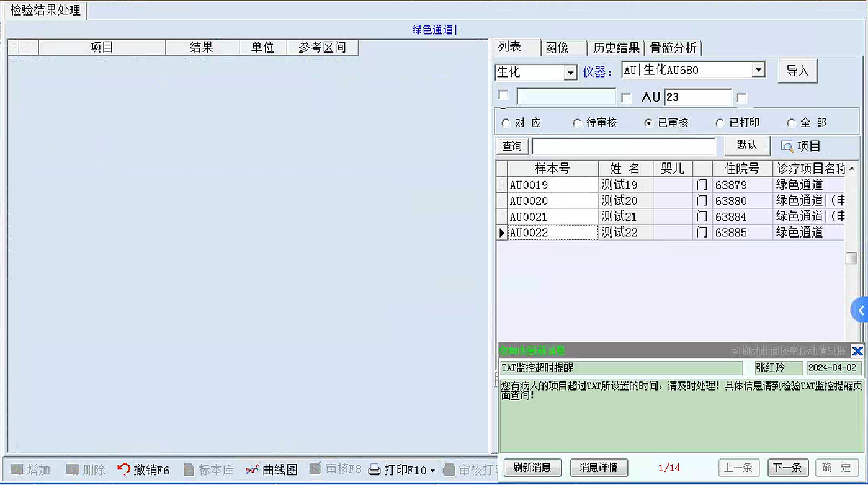Click the 查询 query button
This screenshot has height=485, width=868.
click(x=512, y=146)
